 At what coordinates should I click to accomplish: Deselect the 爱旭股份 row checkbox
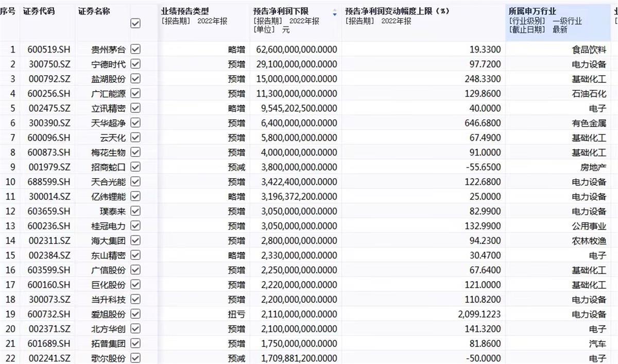(x=136, y=314)
